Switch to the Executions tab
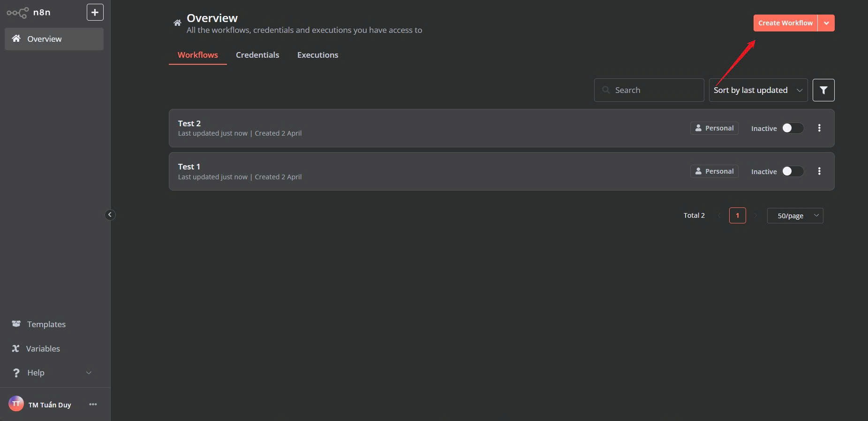The image size is (868, 421). [x=317, y=55]
